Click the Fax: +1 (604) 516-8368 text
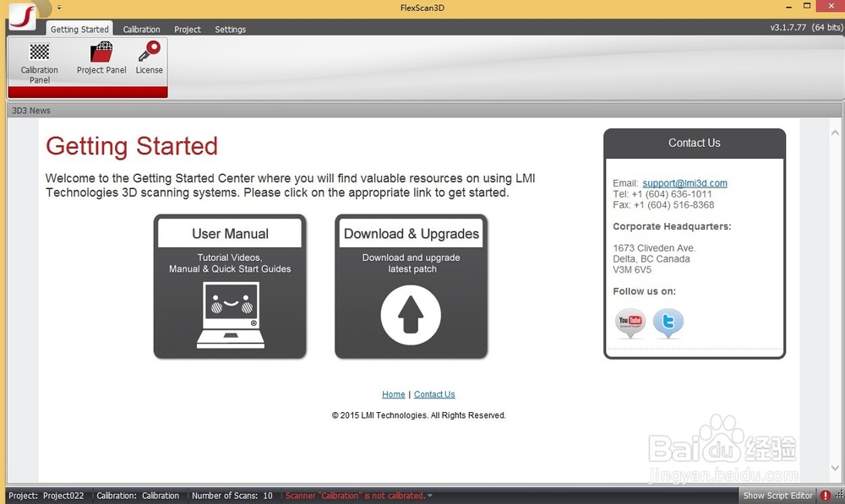 click(663, 204)
